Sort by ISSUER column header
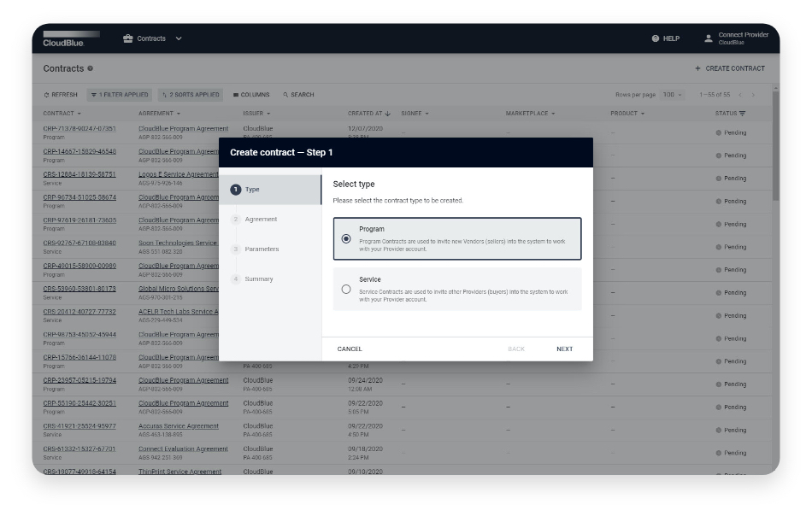812x516 pixels. (x=256, y=114)
